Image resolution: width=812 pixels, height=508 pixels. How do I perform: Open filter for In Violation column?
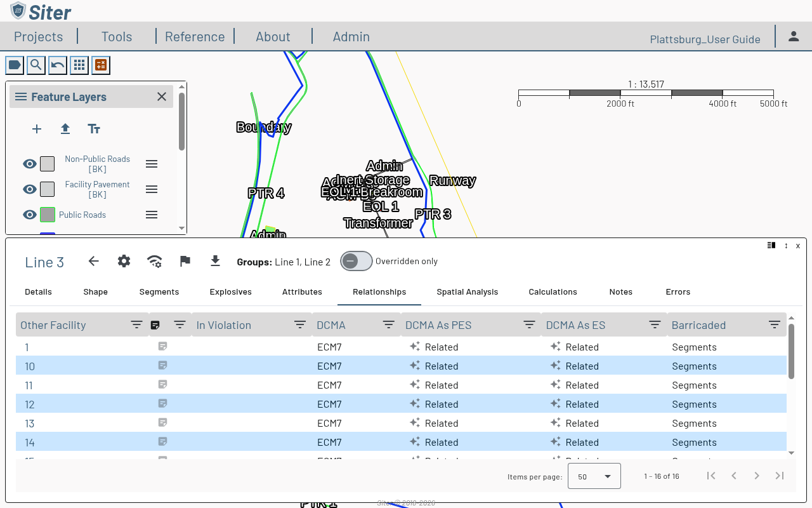300,324
